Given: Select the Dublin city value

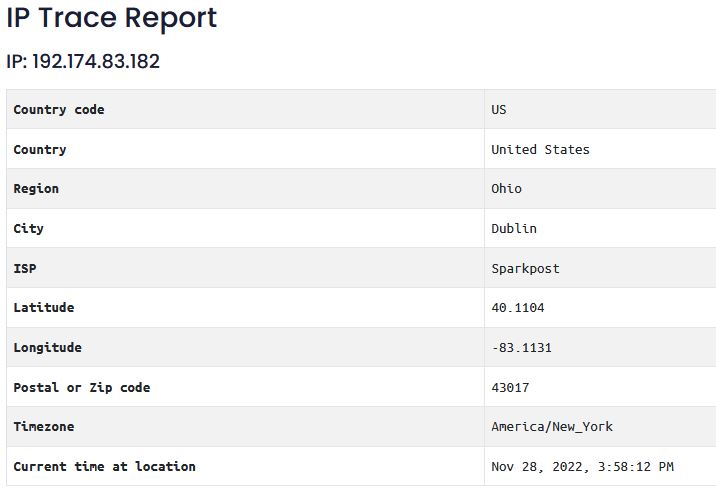Looking at the screenshot, I should [x=514, y=228].
